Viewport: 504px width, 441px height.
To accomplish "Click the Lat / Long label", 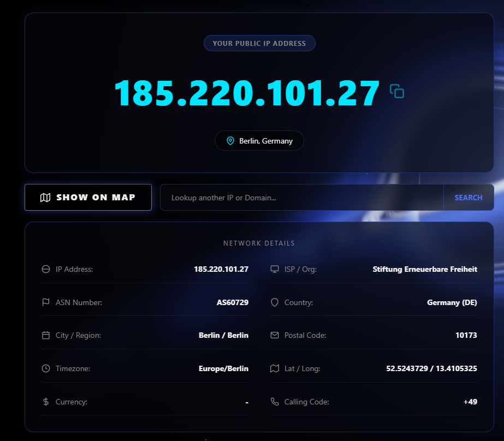I will [x=302, y=368].
